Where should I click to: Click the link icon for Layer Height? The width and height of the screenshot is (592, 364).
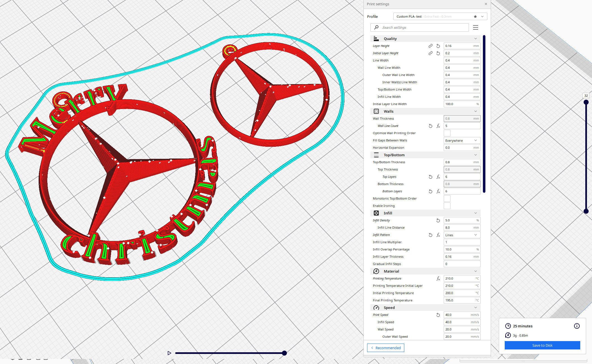(431, 46)
